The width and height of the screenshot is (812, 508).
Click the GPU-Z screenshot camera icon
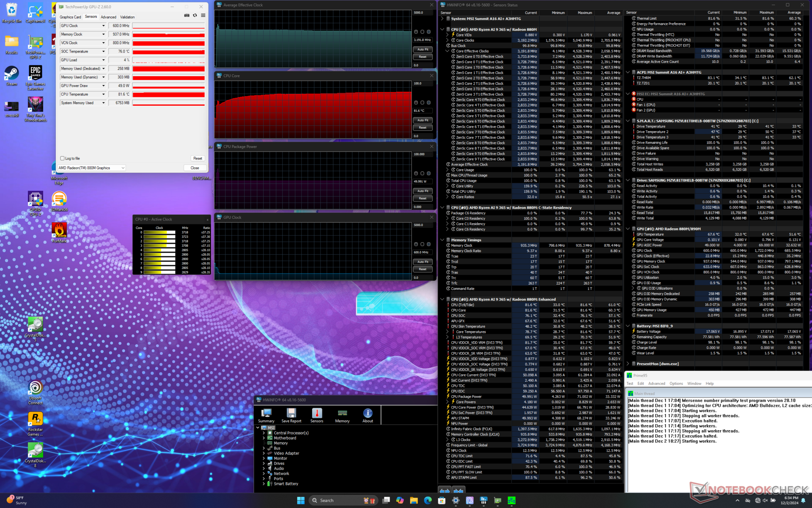point(187,16)
